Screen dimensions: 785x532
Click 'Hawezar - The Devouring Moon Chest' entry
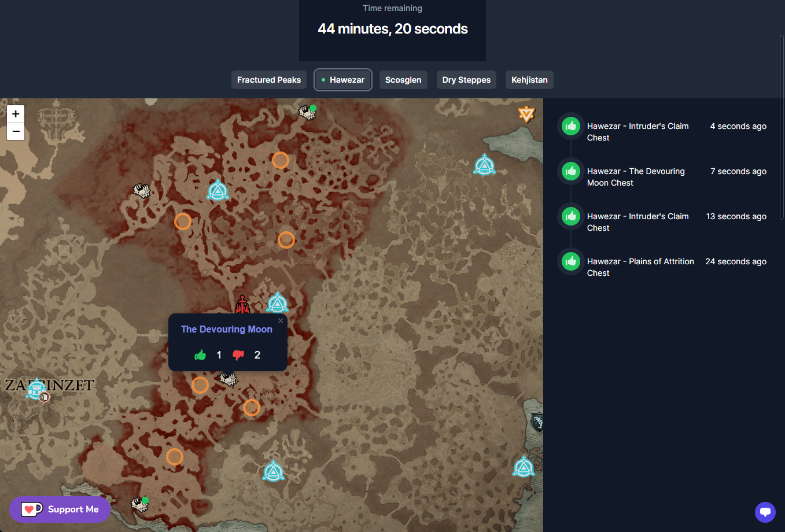[636, 177]
